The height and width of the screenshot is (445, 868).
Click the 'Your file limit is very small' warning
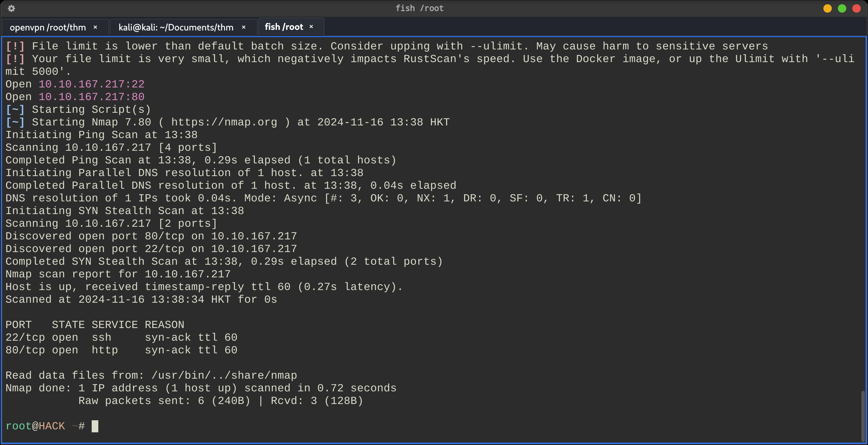(430, 65)
